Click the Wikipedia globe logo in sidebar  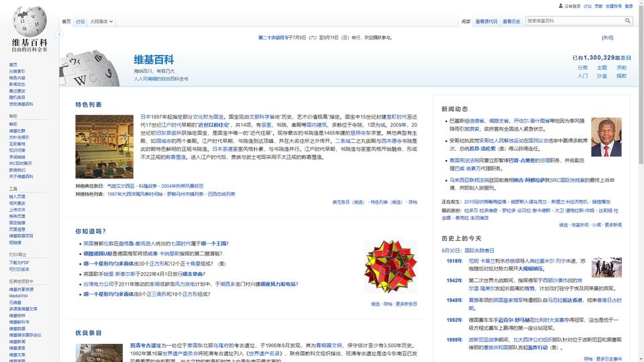tap(30, 21)
